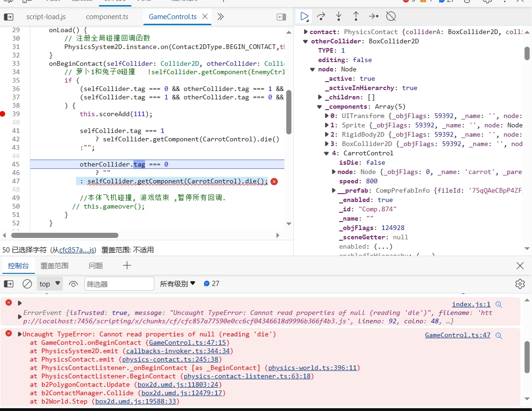Evaluate the enabled (...) getter

pyautogui.click(x=383, y=247)
